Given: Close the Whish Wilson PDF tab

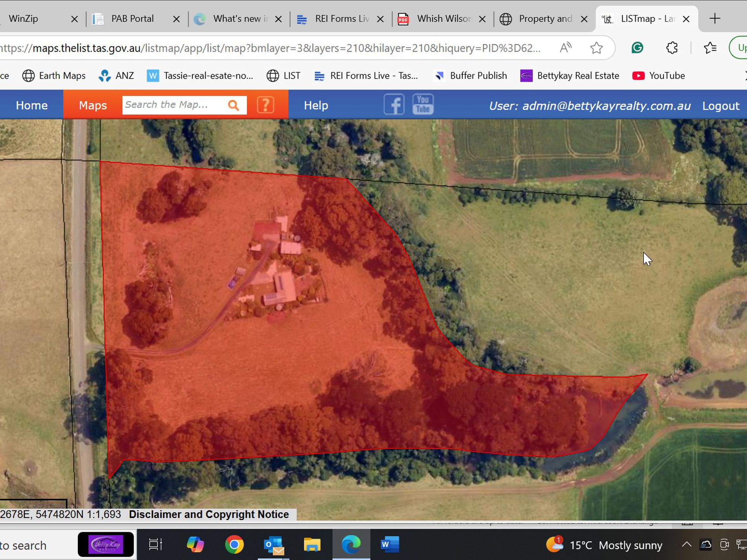Looking at the screenshot, I should coord(482,19).
